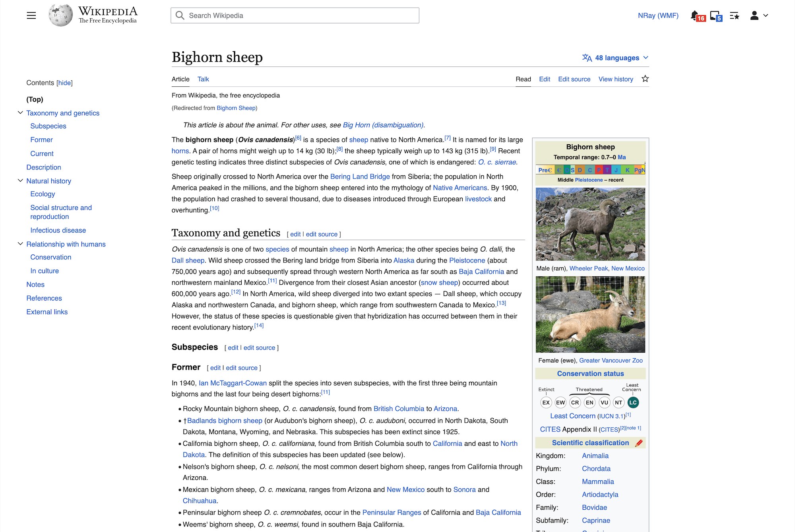Open the notifications bell alerts

tap(694, 16)
